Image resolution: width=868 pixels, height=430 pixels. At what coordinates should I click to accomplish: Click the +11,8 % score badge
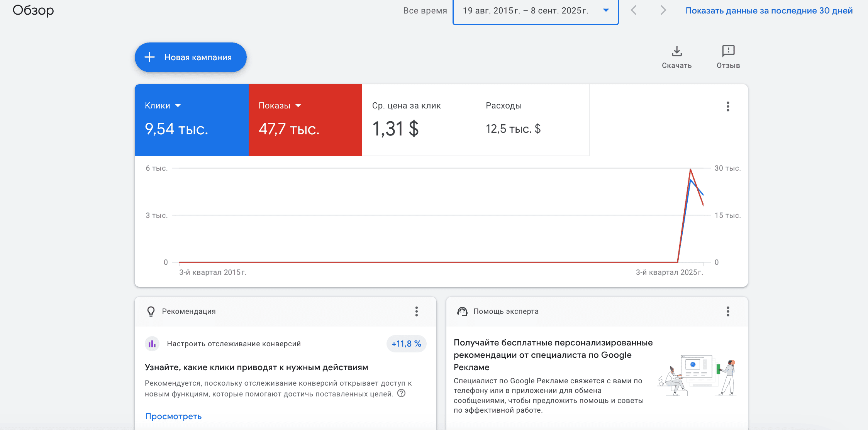click(406, 344)
